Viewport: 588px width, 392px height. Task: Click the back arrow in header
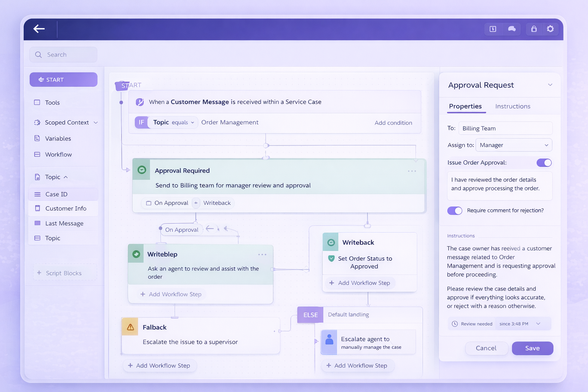pos(39,29)
